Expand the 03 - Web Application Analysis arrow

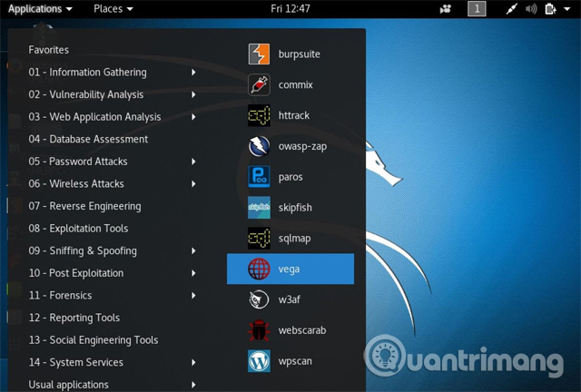pos(193,117)
